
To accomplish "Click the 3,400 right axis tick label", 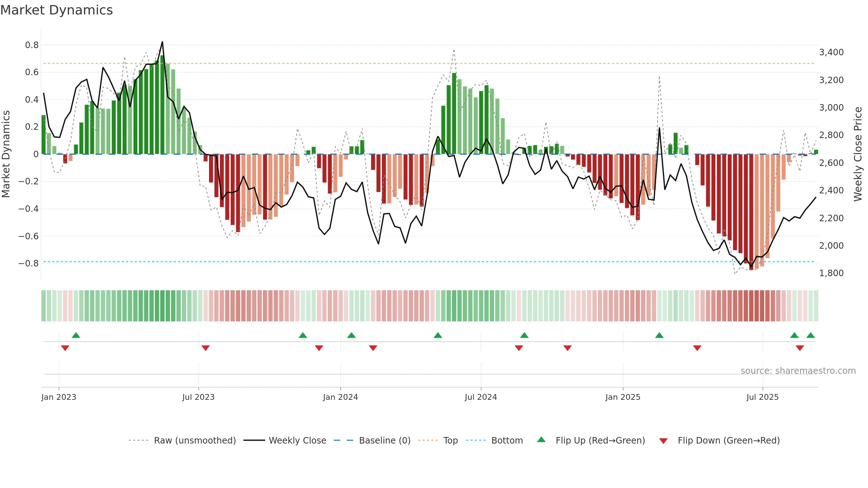I will (831, 52).
